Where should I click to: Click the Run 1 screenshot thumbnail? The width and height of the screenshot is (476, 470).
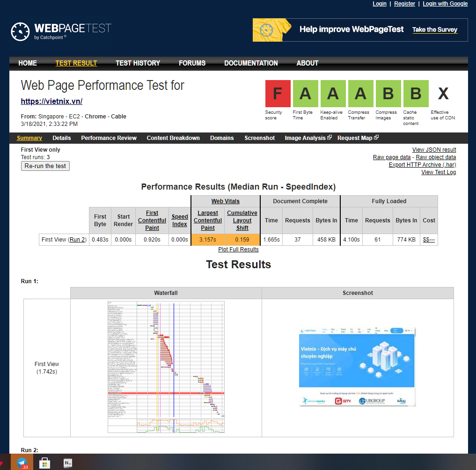(357, 365)
